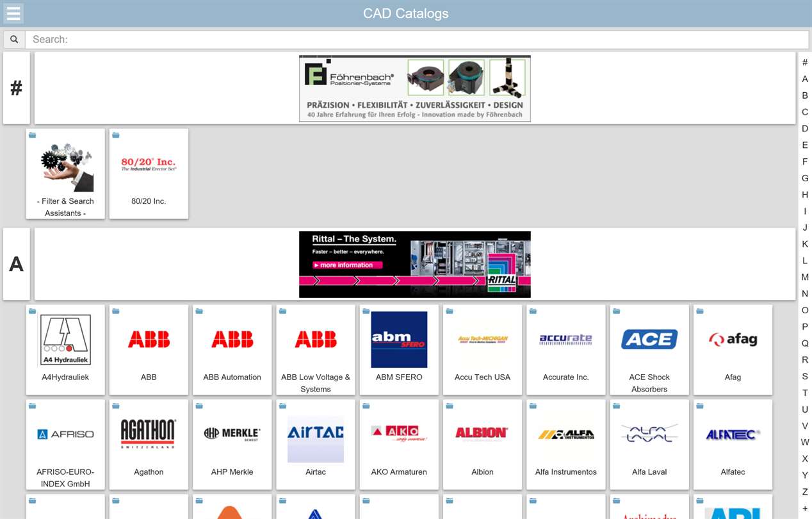The height and width of the screenshot is (519, 812).
Task: Jump to letter T in the index
Action: tap(805, 393)
